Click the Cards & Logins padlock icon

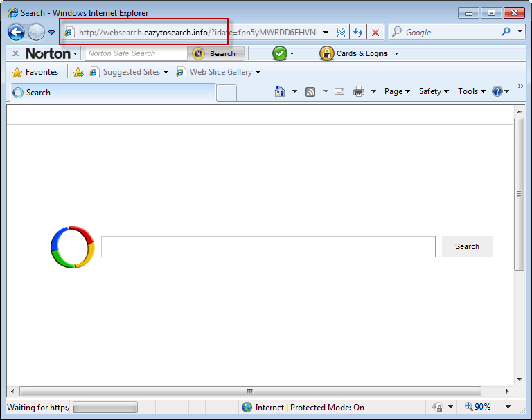[326, 53]
